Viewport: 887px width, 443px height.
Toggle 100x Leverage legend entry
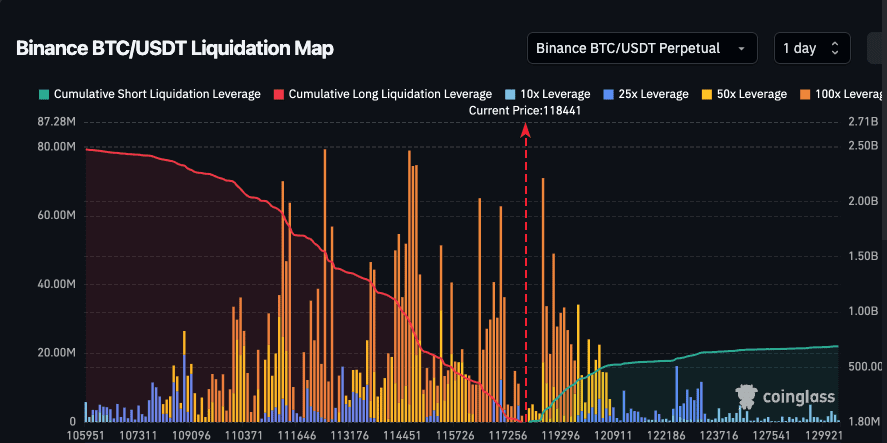click(843, 94)
